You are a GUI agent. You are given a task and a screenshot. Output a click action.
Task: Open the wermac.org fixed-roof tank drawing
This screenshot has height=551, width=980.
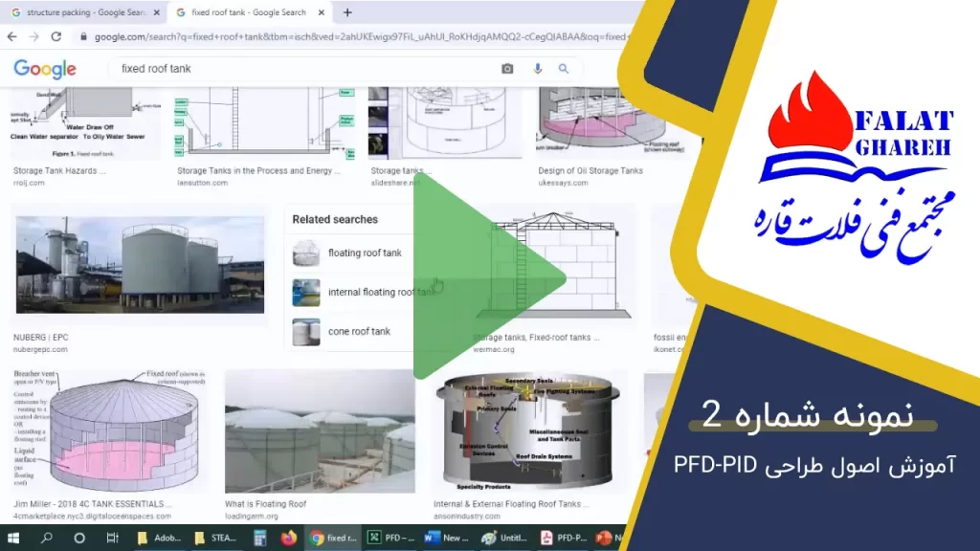[x=554, y=266]
